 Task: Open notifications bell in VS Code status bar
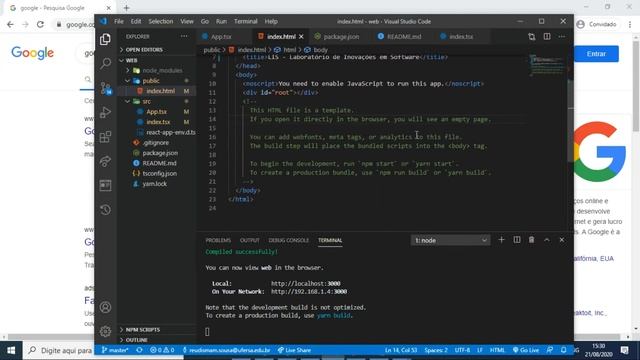tap(564, 350)
